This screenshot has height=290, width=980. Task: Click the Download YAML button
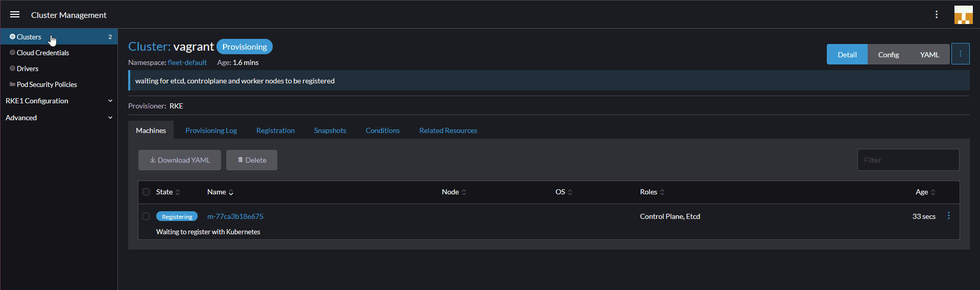(179, 160)
